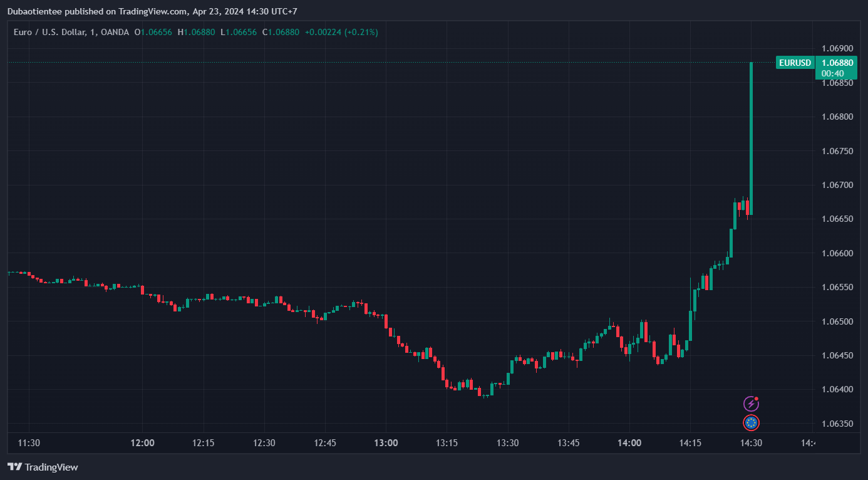868x480 pixels.
Task: Select the H1.06880 high value
Action: [x=197, y=32]
